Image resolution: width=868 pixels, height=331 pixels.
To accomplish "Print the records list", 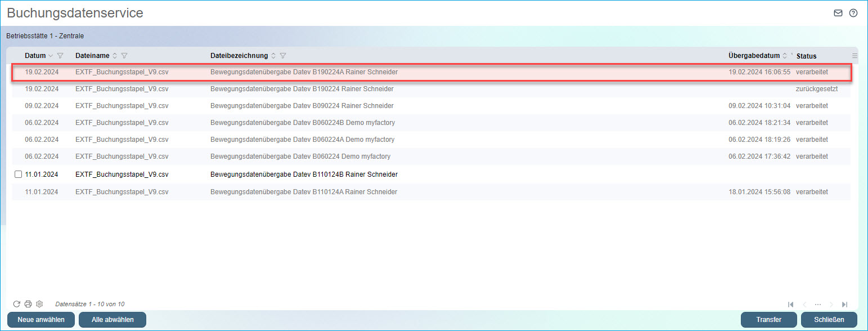I will [28, 304].
